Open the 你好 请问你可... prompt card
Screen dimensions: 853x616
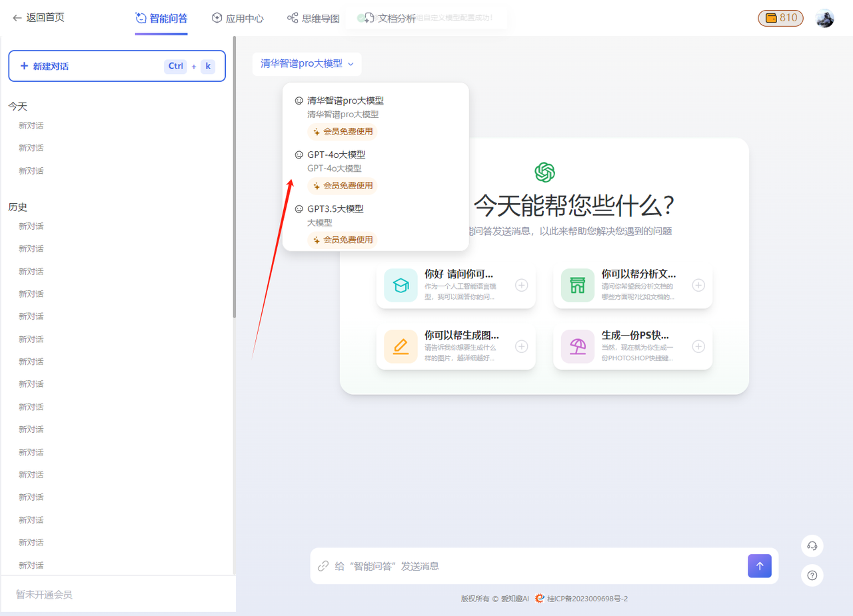click(456, 286)
